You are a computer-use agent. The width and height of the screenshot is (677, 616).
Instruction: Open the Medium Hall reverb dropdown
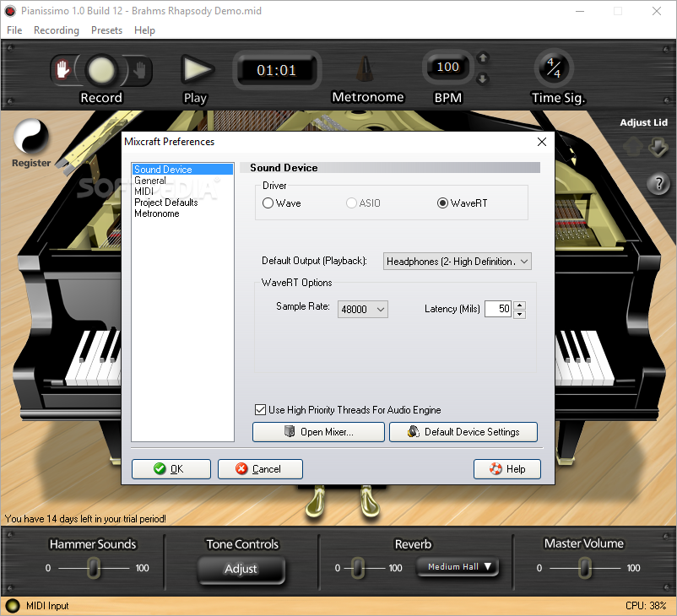458,567
